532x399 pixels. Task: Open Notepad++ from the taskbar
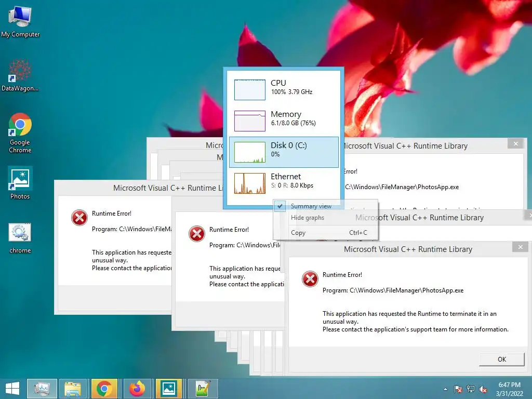pos(203,389)
